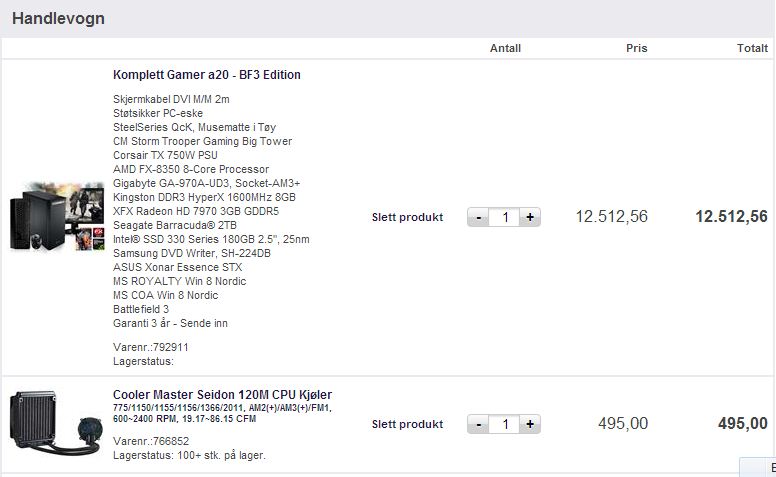This screenshot has width=776, height=477.
Task: Click the CPU water cooler thumbnail
Action: click(x=55, y=423)
